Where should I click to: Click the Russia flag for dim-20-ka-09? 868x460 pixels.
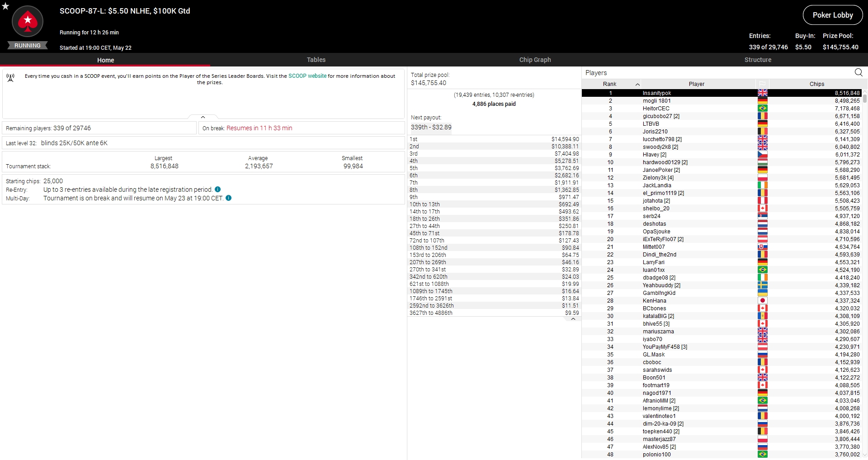coord(762,424)
